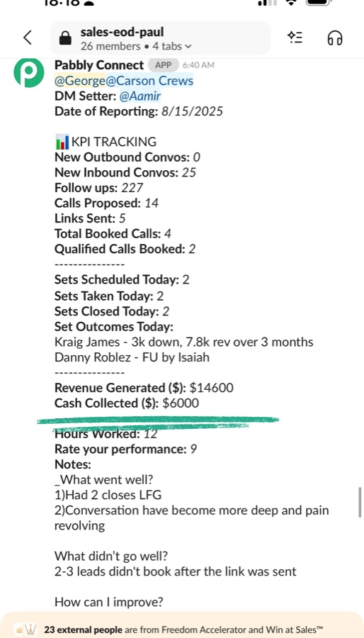Tap the Pabbly Connect avatar
The height and width of the screenshot is (638, 364).
pos(29,72)
